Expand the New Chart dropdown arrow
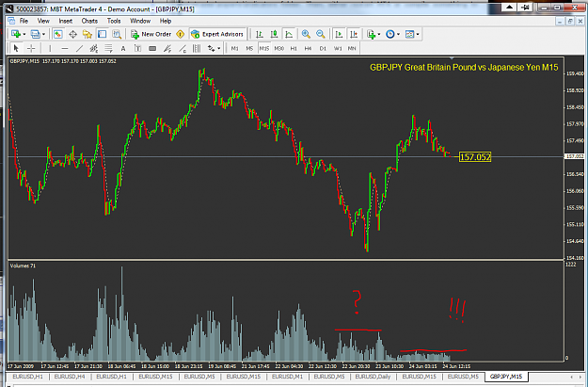The image size is (588, 387). [24, 35]
